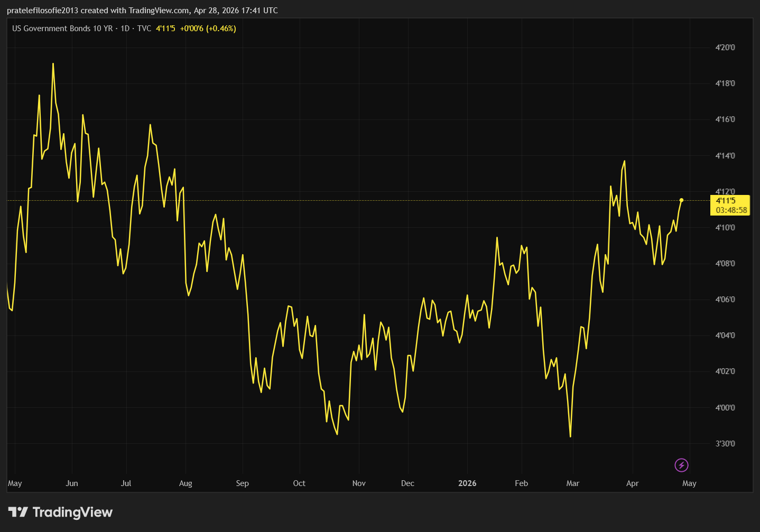Click the May label preceding Jun on time axis
The width and height of the screenshot is (760, 532).
(15, 483)
